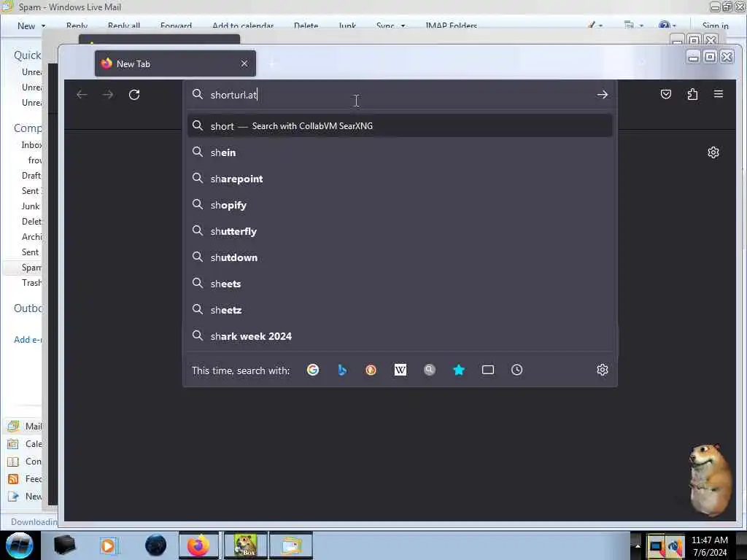
Task: Select Spam folder in Live Mail sidebar
Action: pos(31,267)
